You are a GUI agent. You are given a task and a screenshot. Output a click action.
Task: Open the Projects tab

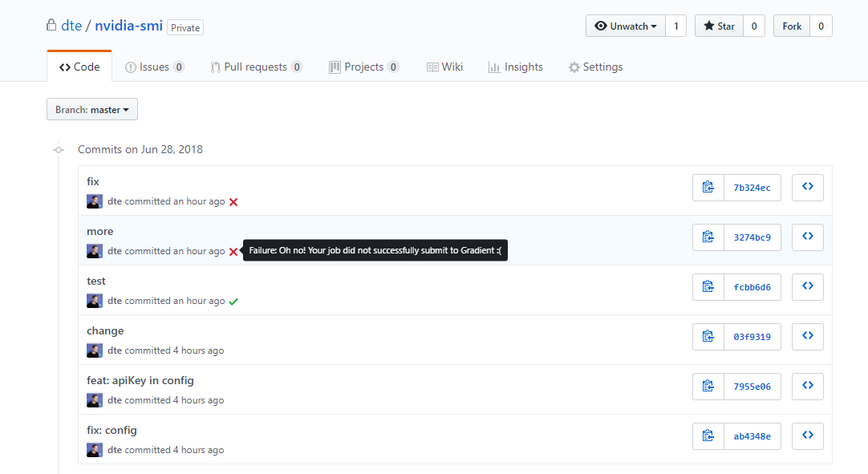(363, 67)
